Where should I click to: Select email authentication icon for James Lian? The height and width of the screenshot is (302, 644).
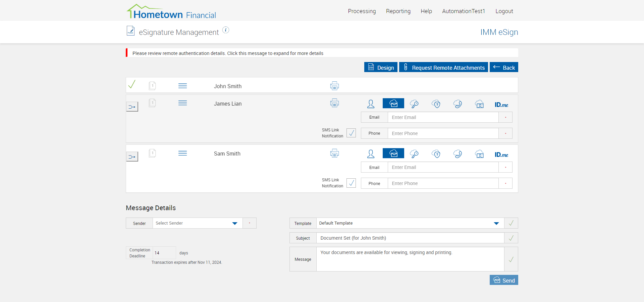tap(393, 104)
